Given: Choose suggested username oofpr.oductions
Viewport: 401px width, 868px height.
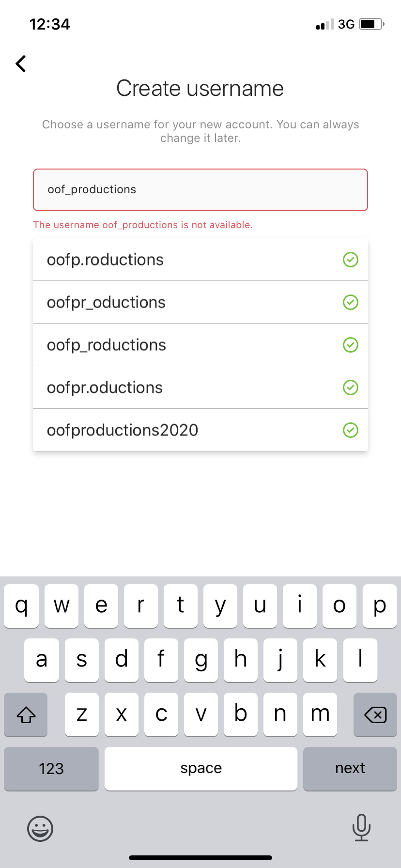Looking at the screenshot, I should point(105,387).
